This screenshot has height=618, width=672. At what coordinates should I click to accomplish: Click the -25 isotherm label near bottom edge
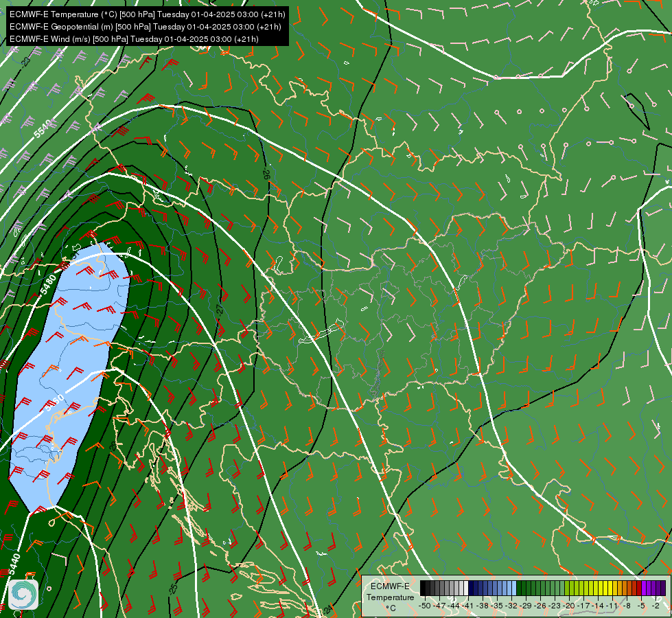pos(173,588)
